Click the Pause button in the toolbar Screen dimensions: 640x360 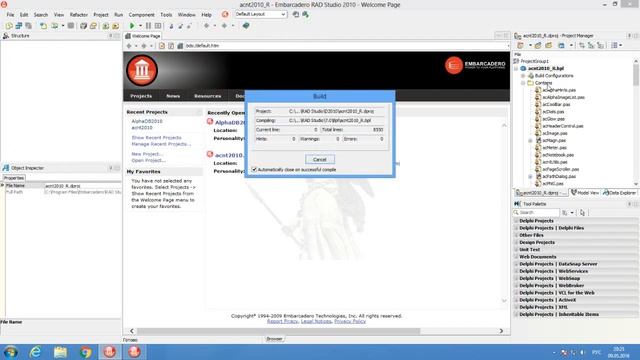[x=149, y=26]
